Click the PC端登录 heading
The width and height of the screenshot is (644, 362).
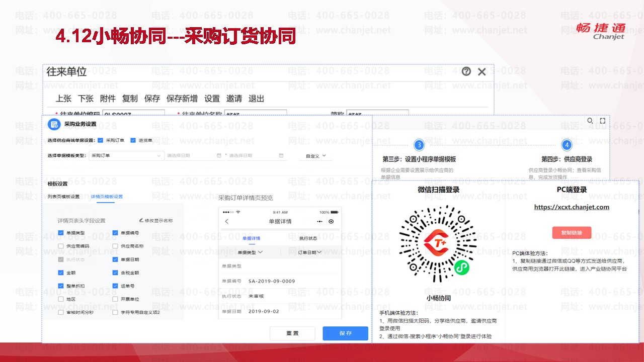click(x=572, y=190)
